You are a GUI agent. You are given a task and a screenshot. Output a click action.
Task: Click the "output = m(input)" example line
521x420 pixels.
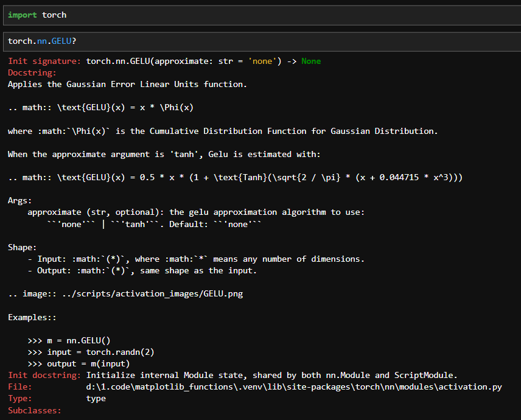coord(88,363)
